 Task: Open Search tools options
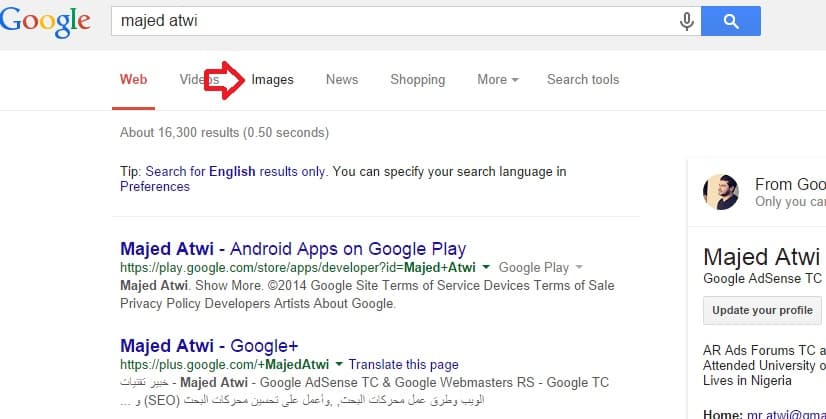click(583, 80)
